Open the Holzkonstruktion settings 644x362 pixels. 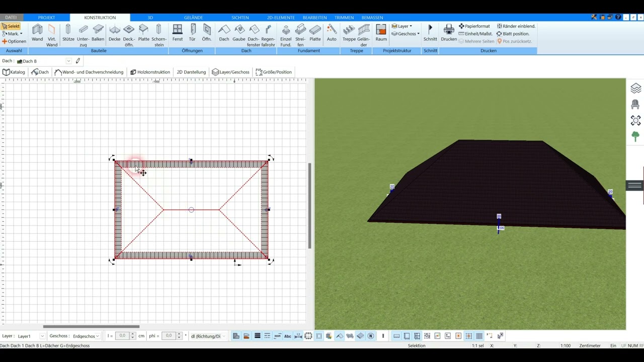pos(150,72)
